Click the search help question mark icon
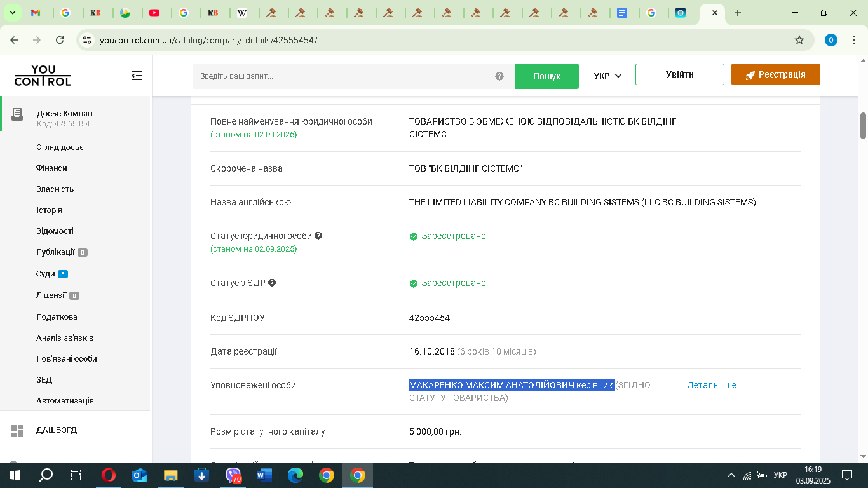 [499, 76]
